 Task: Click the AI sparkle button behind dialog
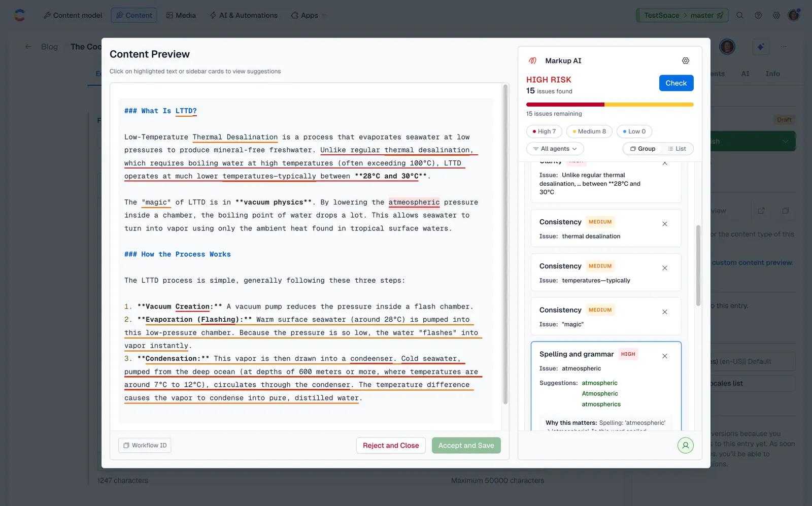coord(760,47)
